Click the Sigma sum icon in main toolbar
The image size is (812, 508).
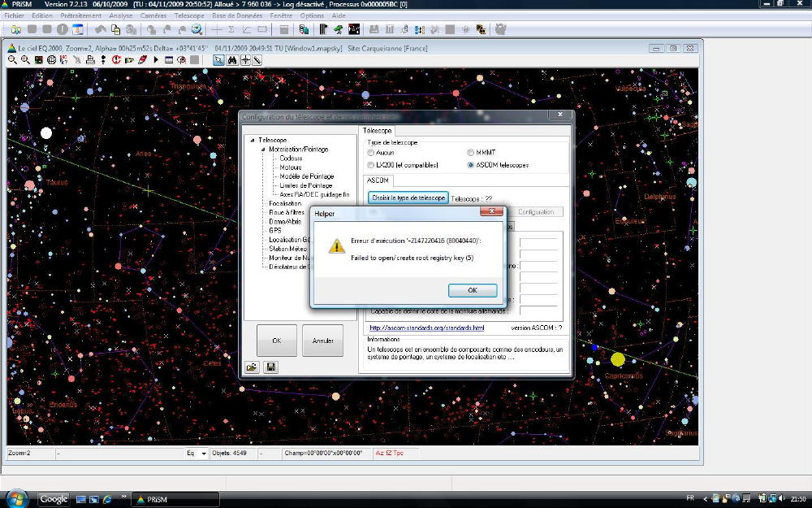[x=231, y=30]
